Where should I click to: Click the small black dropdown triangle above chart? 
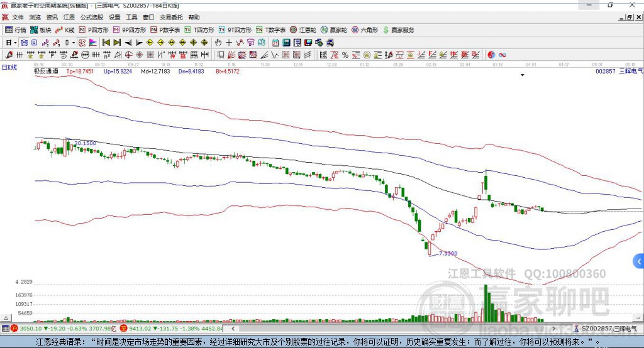pos(523,75)
